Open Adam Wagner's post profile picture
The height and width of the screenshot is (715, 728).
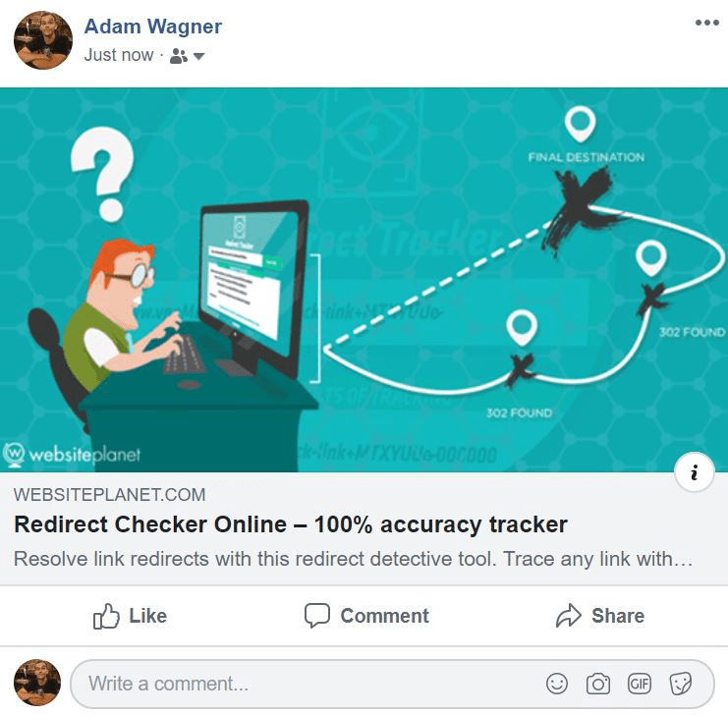[x=42, y=40]
